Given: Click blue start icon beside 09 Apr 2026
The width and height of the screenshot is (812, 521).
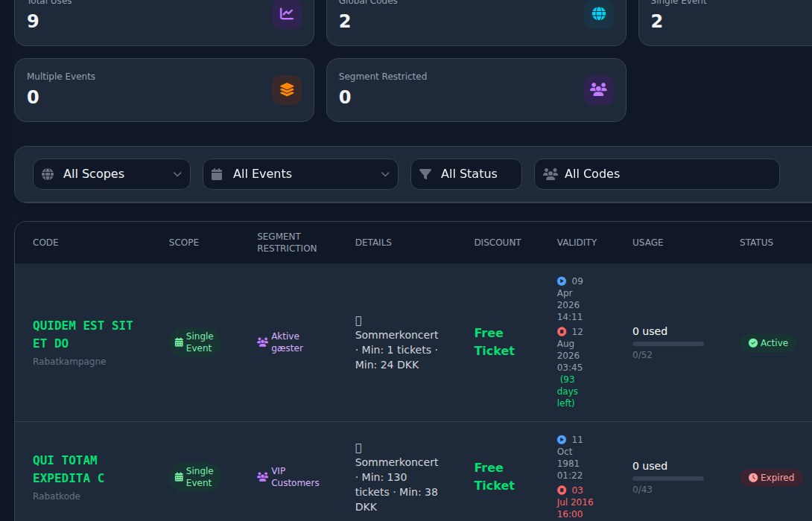Looking at the screenshot, I should 562,281.
